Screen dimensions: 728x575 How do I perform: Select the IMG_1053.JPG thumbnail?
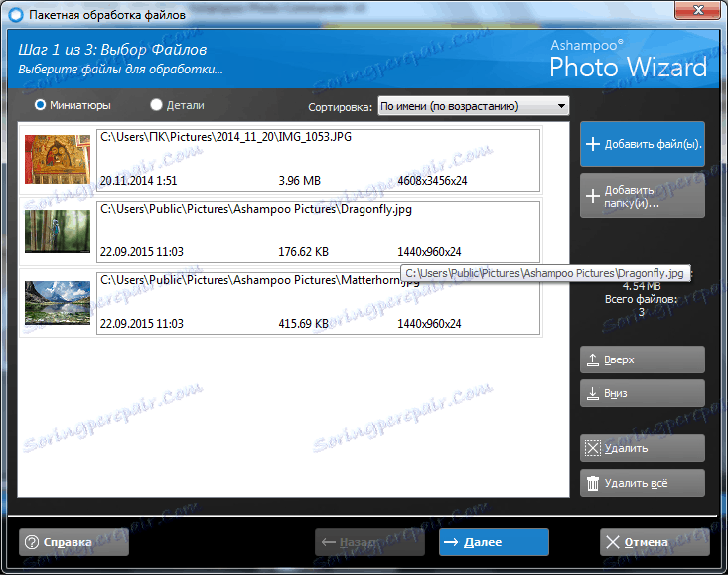click(58, 159)
